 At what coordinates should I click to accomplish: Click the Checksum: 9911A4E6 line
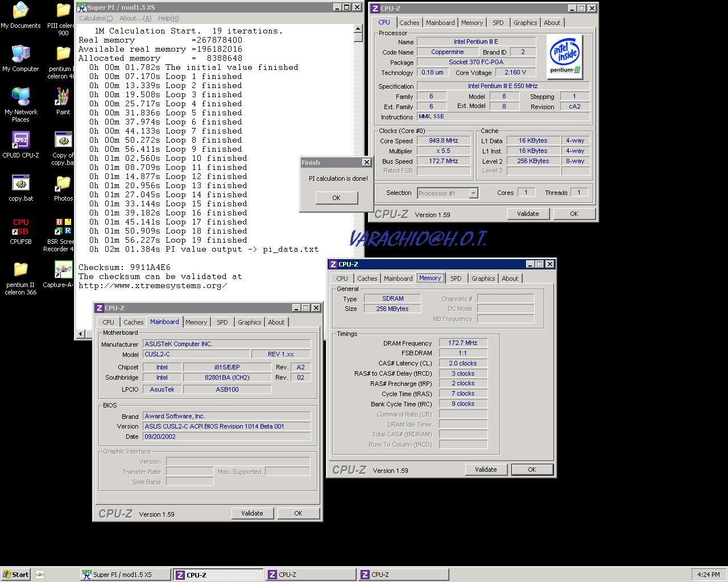coord(125,267)
